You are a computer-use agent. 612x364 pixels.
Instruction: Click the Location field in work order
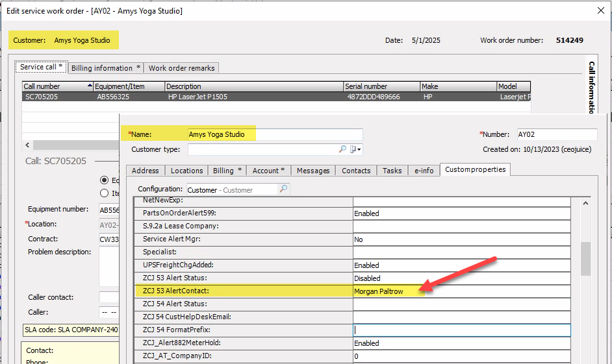(109, 225)
